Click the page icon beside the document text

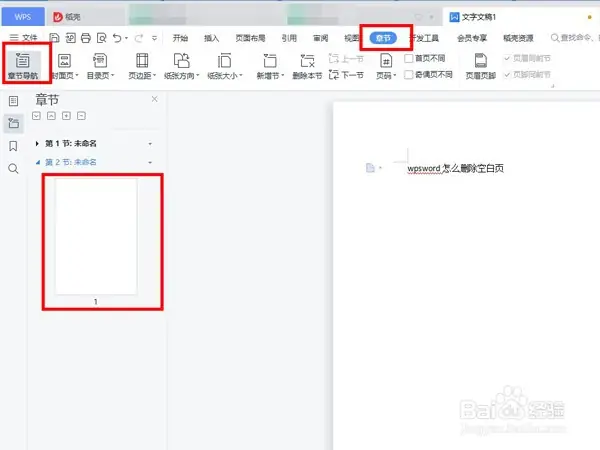[370, 168]
